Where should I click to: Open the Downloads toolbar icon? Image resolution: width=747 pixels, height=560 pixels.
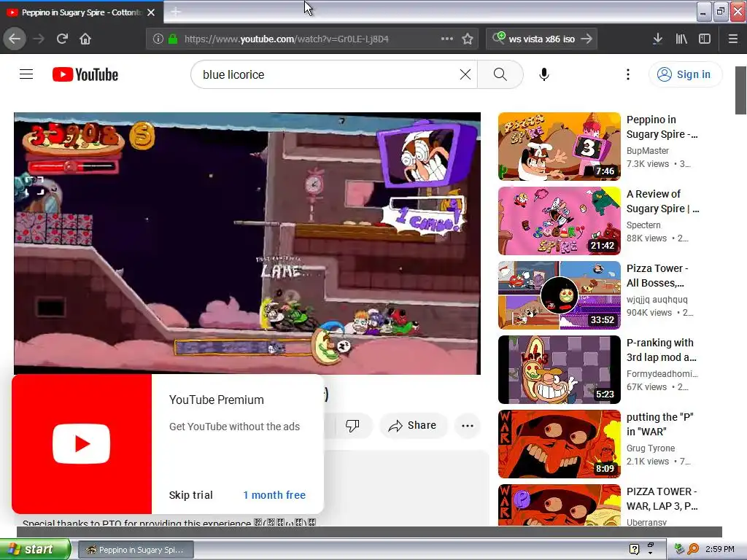pyautogui.click(x=657, y=39)
